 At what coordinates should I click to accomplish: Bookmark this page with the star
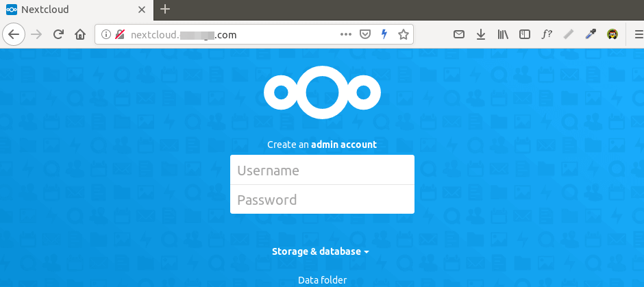coord(404,34)
